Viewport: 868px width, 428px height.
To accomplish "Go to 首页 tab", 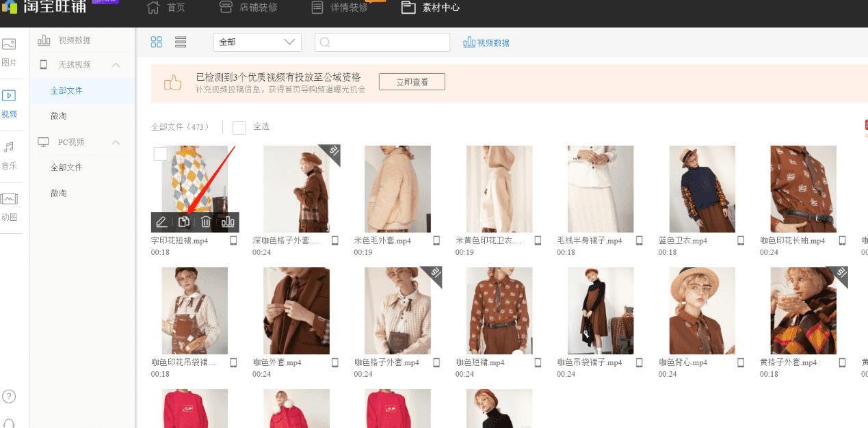I will point(166,8).
